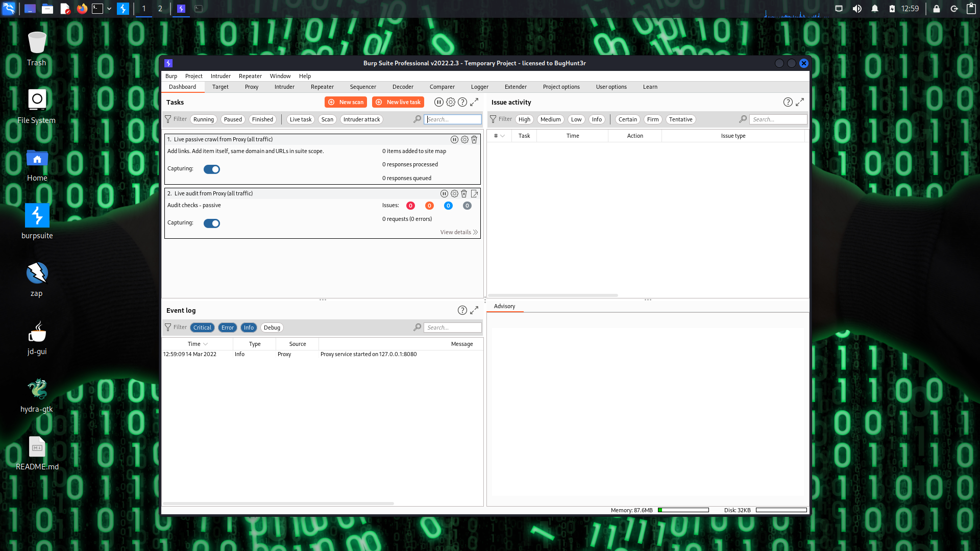Open settings for Live passive crawl task
980x551 pixels.
click(464, 139)
